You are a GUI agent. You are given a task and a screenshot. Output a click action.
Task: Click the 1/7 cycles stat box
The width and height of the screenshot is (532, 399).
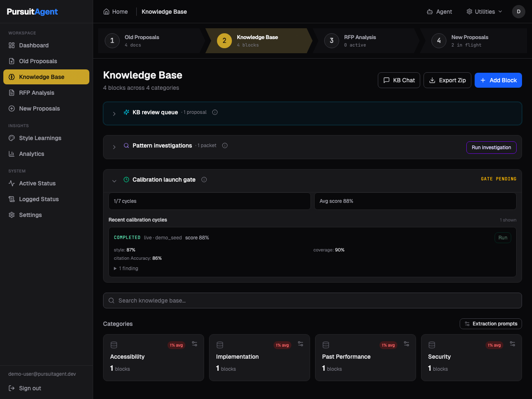[209, 201]
